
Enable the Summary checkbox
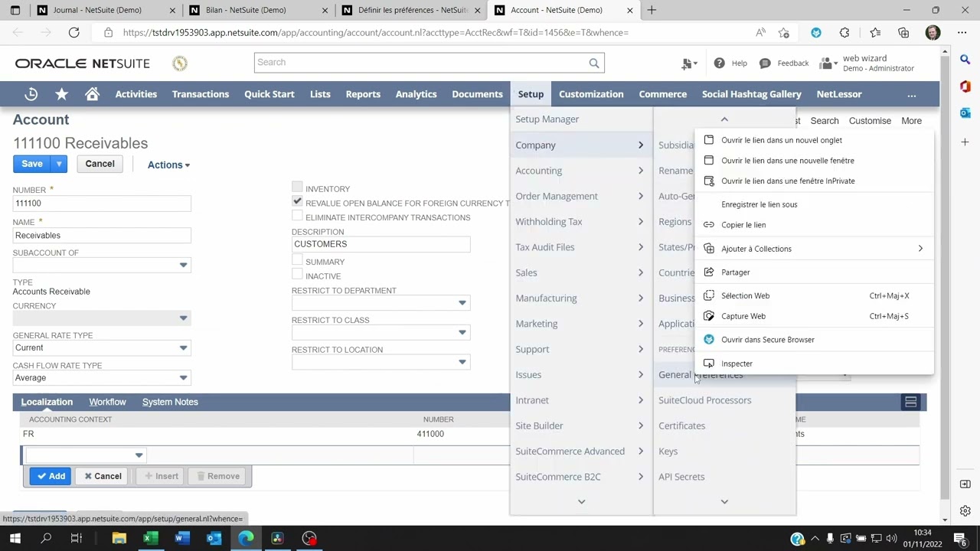click(x=297, y=261)
